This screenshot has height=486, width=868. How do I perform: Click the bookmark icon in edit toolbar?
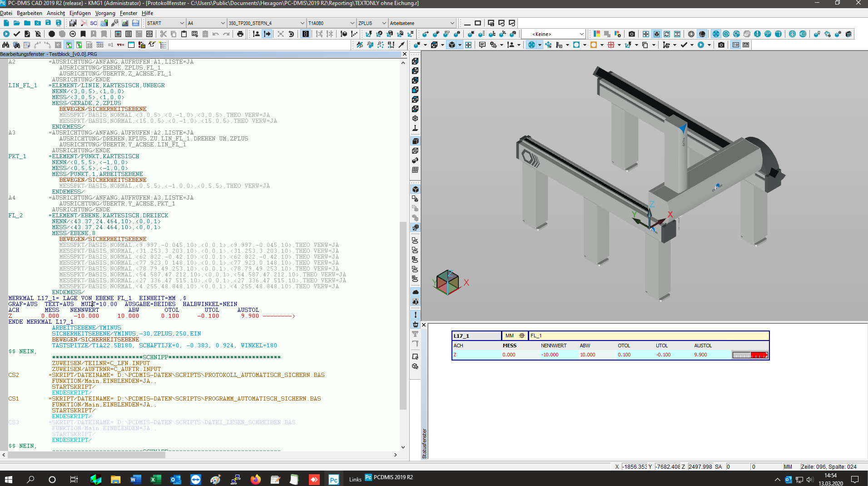point(83,34)
